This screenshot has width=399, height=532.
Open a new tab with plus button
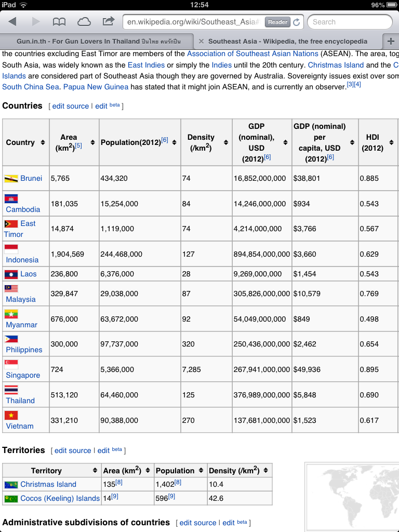click(391, 41)
